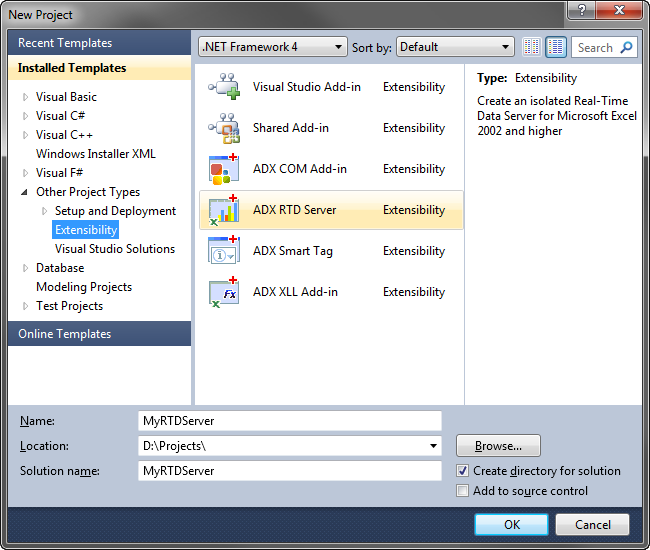This screenshot has height=550, width=650.
Task: Select the ADX RTD Server template name
Action: (x=294, y=210)
